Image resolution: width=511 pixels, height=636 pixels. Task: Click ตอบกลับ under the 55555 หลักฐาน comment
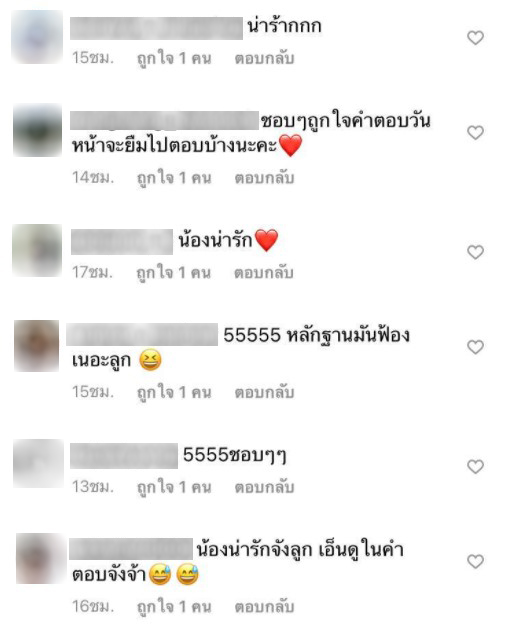pos(264,392)
